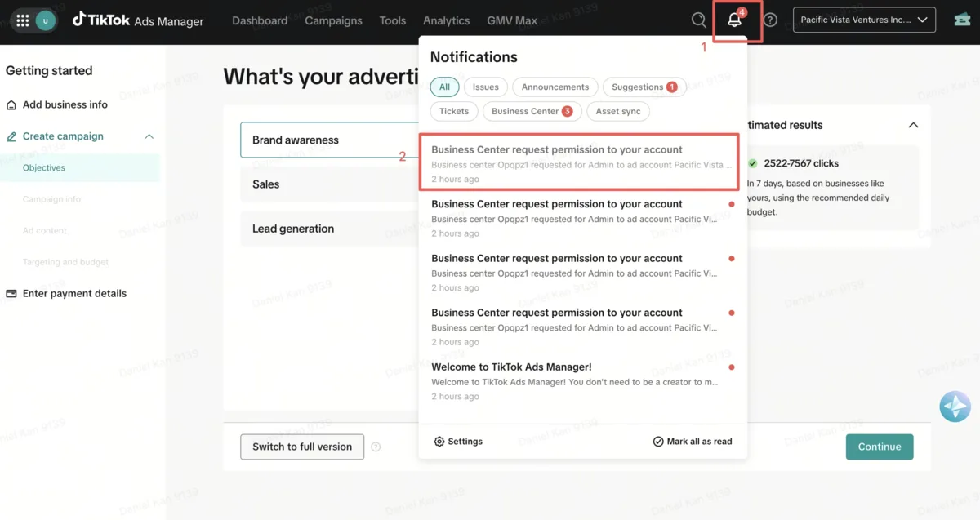Filter notifications by Asset sync
The width and height of the screenshot is (980, 520).
[x=618, y=111]
